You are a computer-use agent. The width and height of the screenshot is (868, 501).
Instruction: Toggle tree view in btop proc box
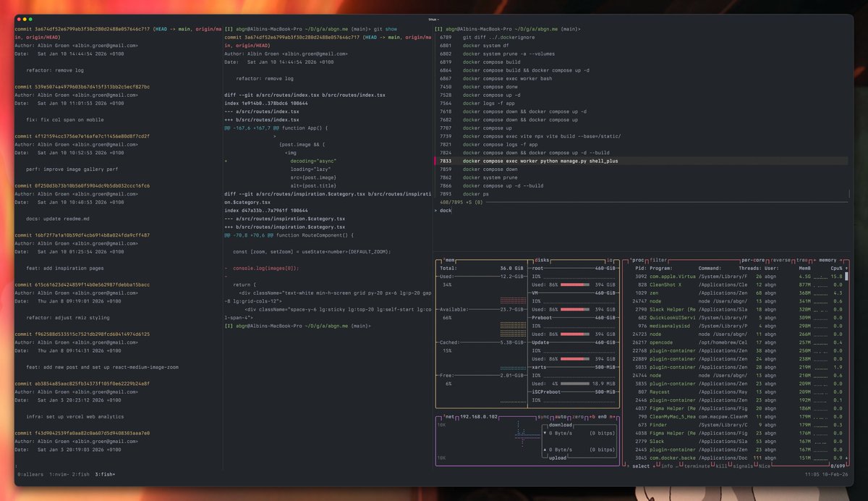click(802, 260)
